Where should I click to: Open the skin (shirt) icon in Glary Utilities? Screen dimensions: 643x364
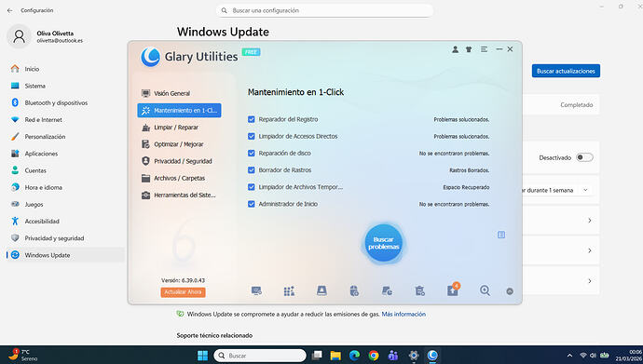[469, 49]
